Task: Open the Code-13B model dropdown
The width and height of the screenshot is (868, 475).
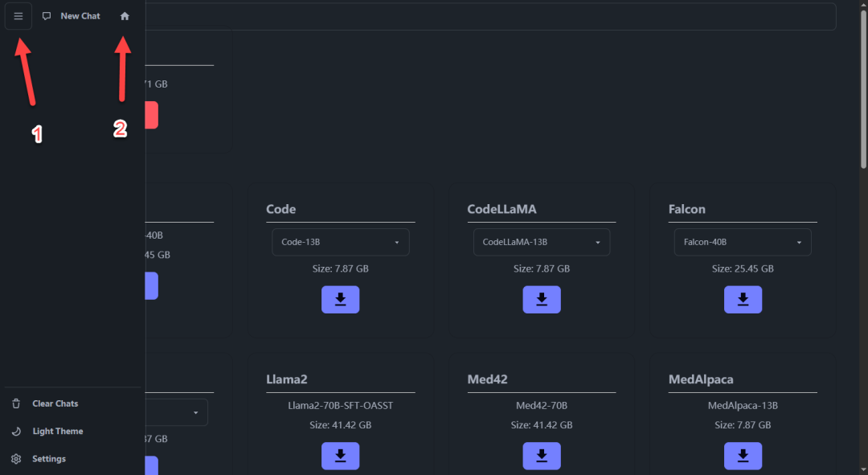Action: tap(341, 242)
